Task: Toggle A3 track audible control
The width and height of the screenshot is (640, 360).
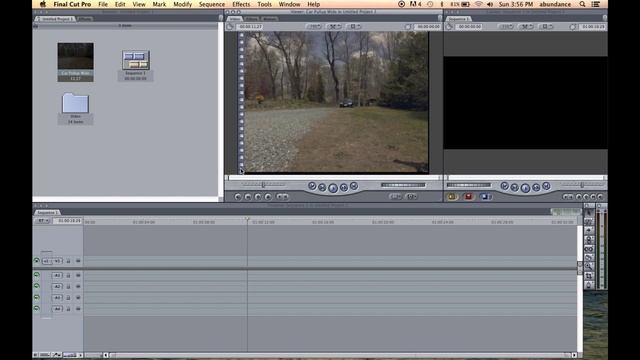Action: tap(37, 298)
